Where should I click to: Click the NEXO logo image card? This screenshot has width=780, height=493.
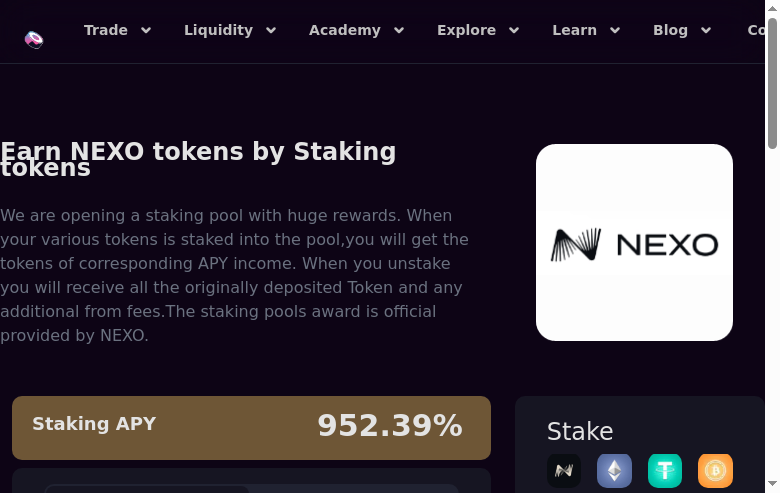[634, 242]
